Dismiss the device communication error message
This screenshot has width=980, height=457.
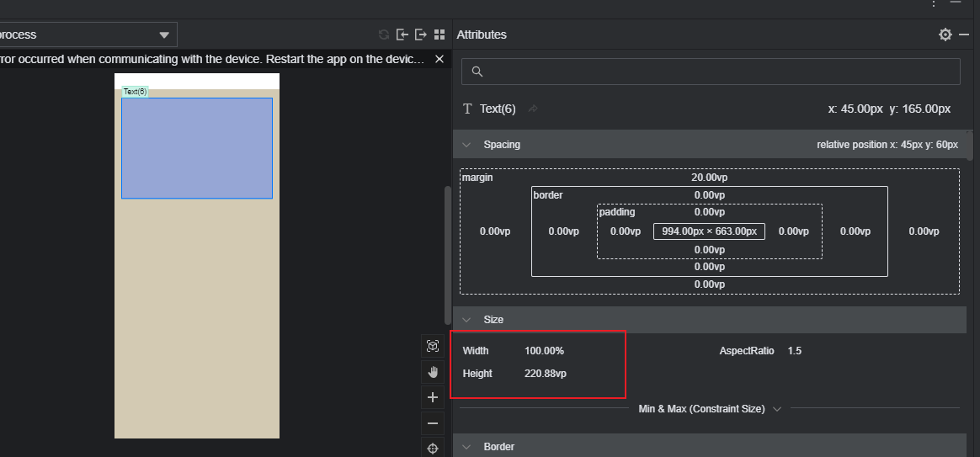point(439,59)
